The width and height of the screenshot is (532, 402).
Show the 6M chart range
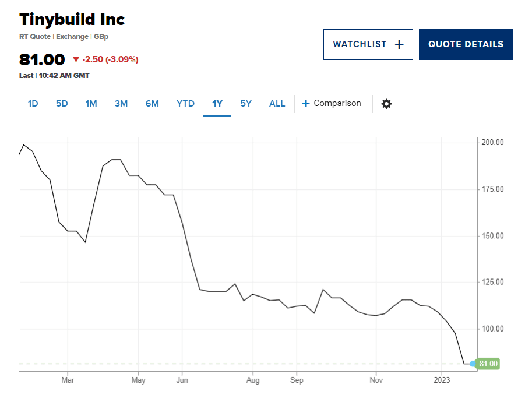pos(152,104)
